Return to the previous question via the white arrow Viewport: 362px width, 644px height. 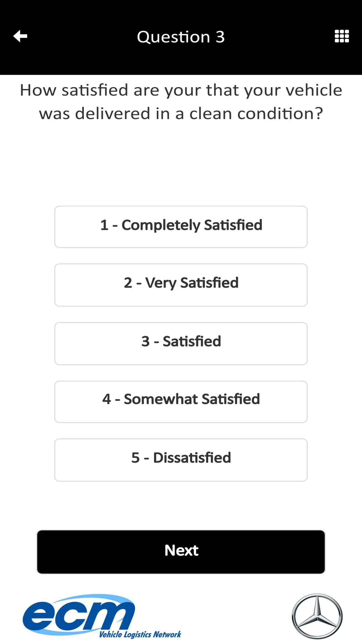point(20,36)
